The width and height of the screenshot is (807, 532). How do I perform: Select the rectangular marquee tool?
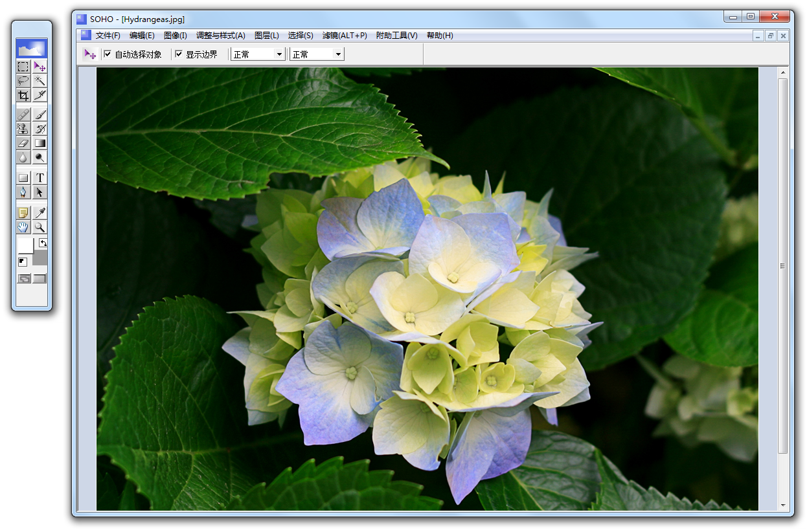23,67
